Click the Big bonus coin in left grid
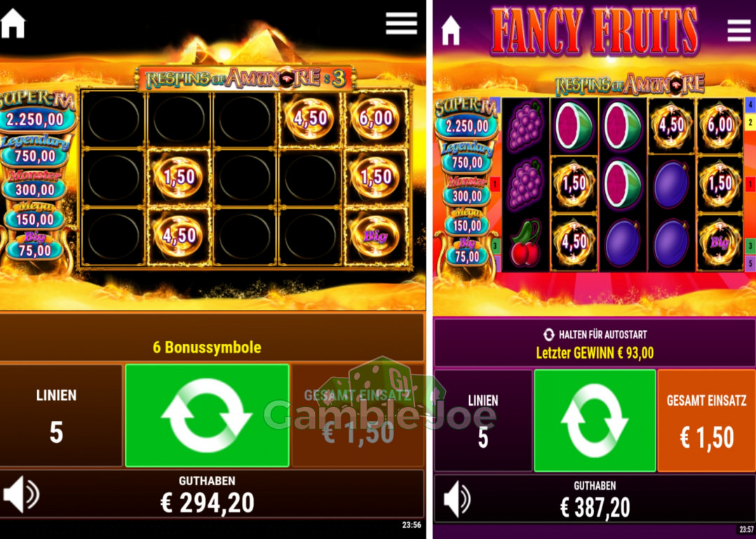 pyautogui.click(x=375, y=237)
